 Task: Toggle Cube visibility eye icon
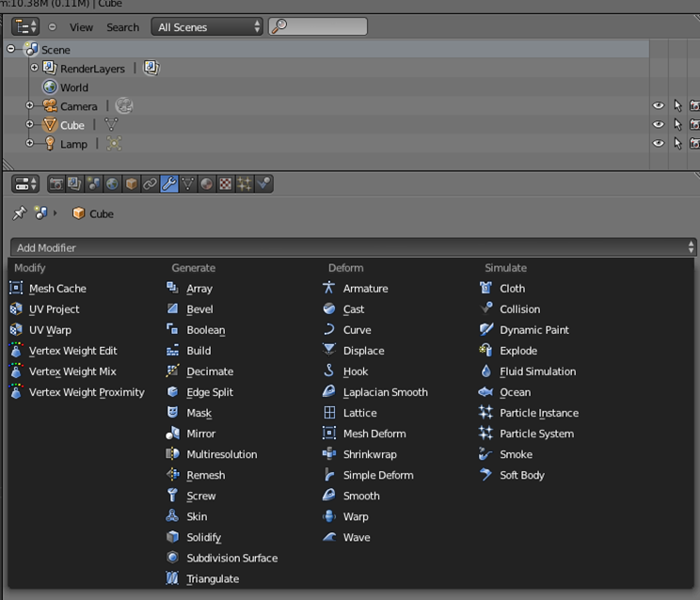pyautogui.click(x=659, y=125)
